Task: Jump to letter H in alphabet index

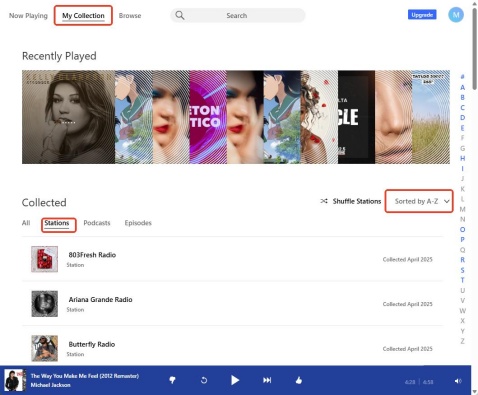Action: [x=462, y=158]
